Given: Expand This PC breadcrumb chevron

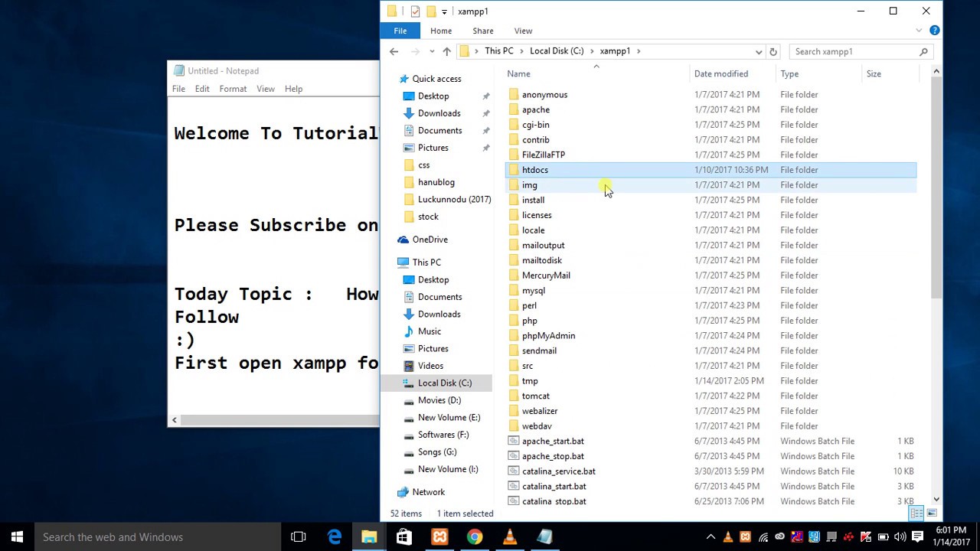Looking at the screenshot, I should pos(521,51).
